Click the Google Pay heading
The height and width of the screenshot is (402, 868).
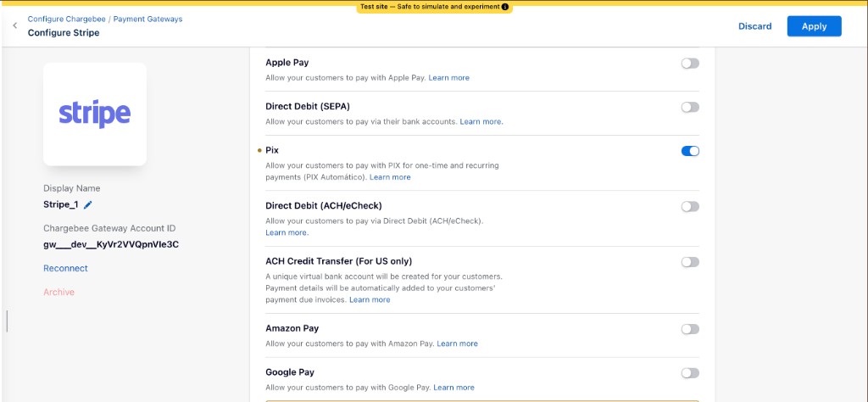coord(290,372)
